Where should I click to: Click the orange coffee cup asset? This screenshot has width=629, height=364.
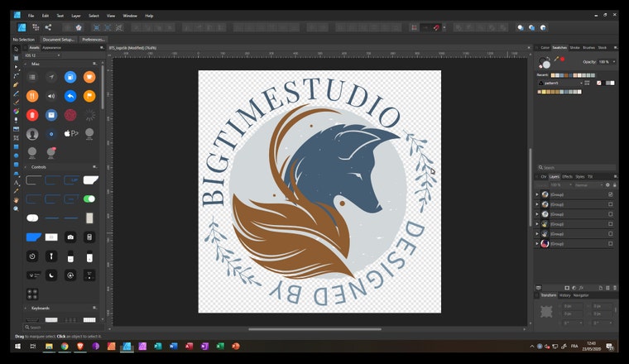pos(89,77)
